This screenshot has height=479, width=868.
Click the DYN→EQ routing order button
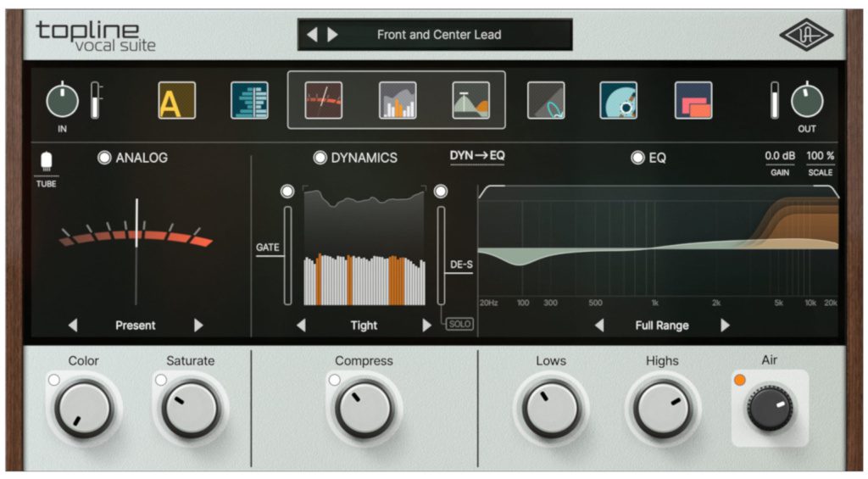coord(476,156)
